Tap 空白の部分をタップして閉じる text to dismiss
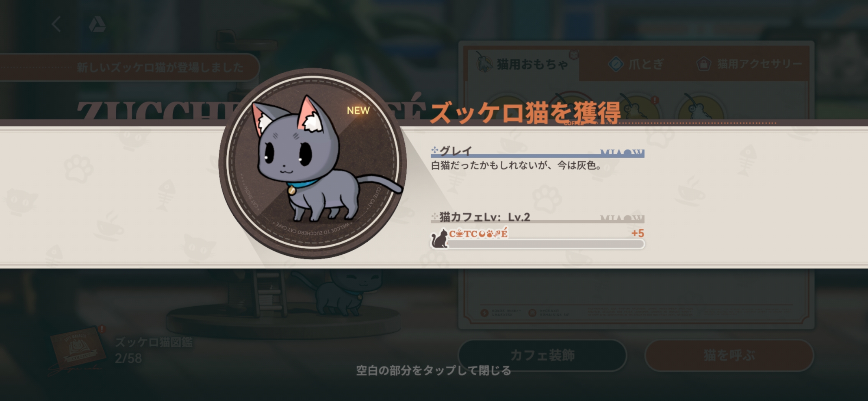The image size is (868, 401). [x=433, y=371]
